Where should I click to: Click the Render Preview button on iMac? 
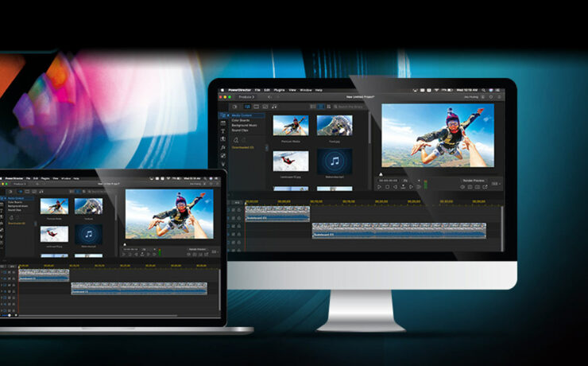[474, 181]
